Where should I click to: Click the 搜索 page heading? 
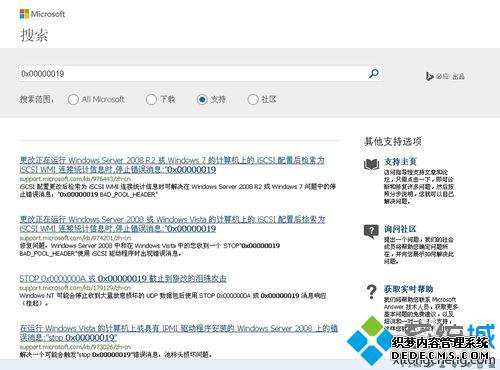pos(34,35)
